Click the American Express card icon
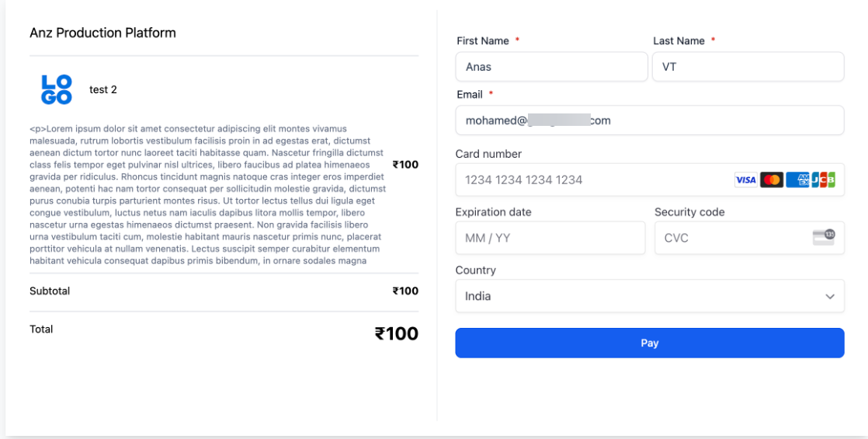 pos(797,180)
